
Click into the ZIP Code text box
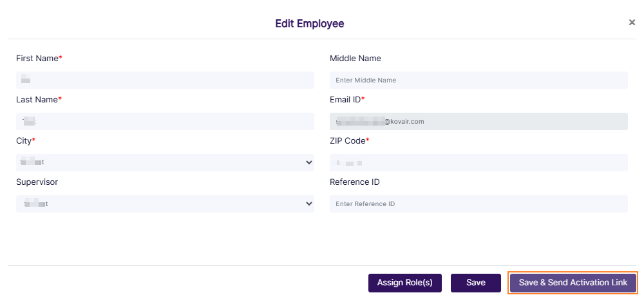click(x=478, y=162)
